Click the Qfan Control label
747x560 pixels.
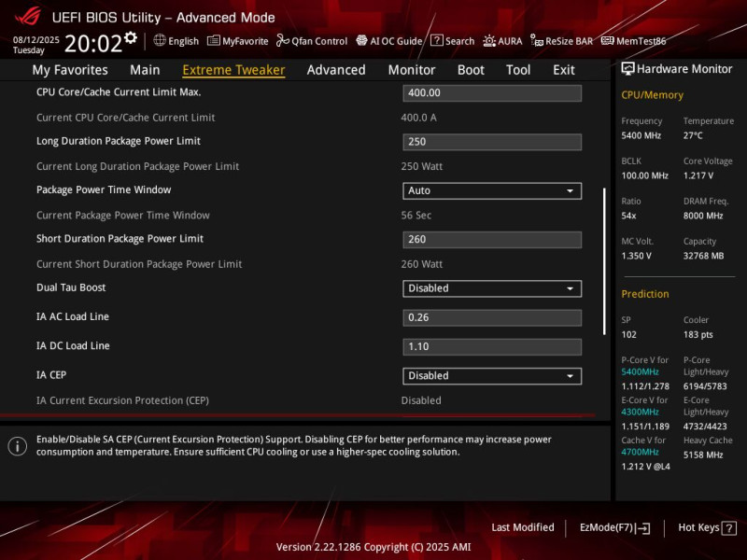pyautogui.click(x=319, y=41)
